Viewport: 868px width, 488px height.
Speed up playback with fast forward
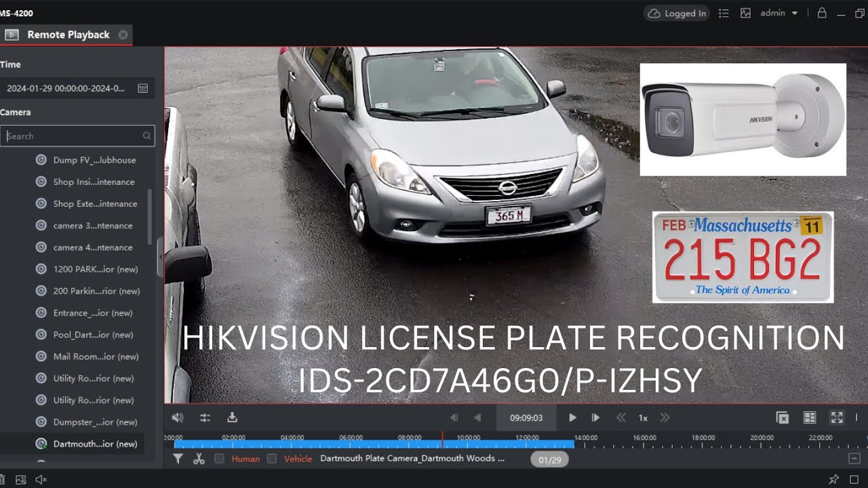pyautogui.click(x=665, y=418)
